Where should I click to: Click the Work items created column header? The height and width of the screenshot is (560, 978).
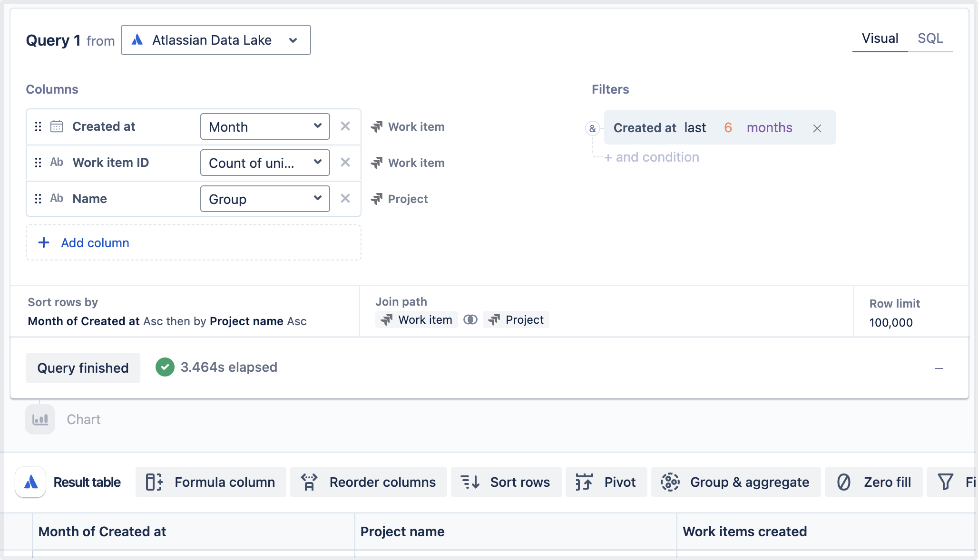(827, 531)
